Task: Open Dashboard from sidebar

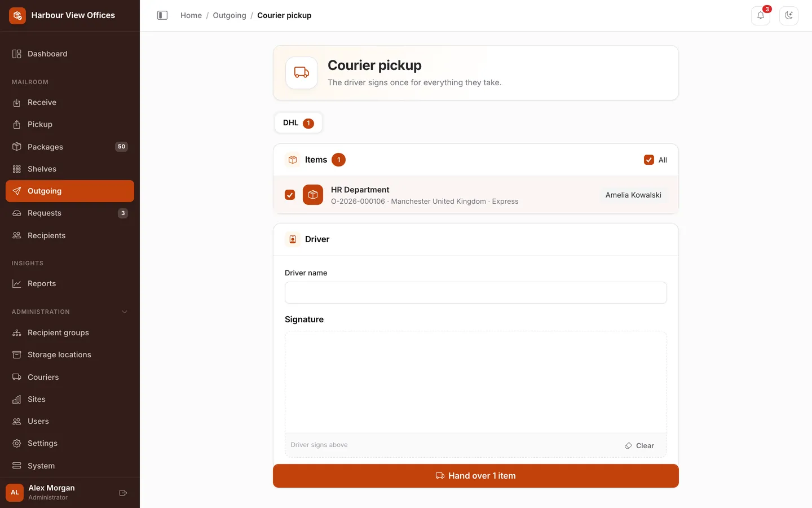Action: 70,54
